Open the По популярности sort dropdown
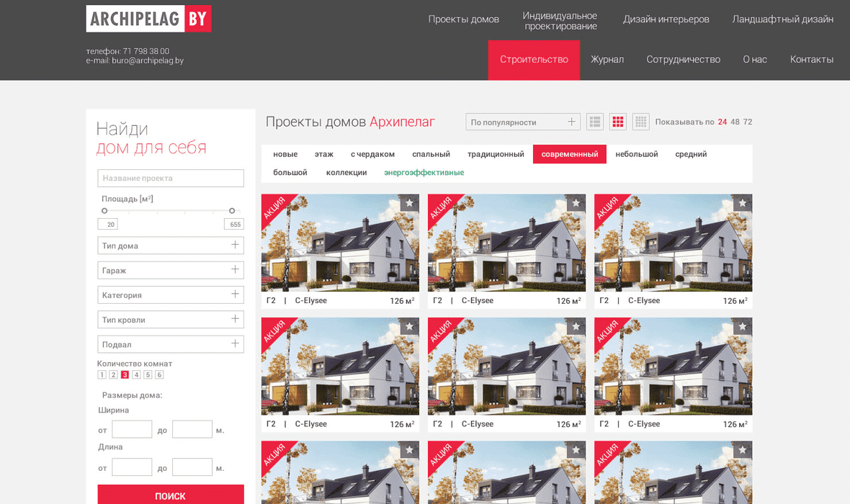Image resolution: width=850 pixels, height=504 pixels. (x=523, y=122)
